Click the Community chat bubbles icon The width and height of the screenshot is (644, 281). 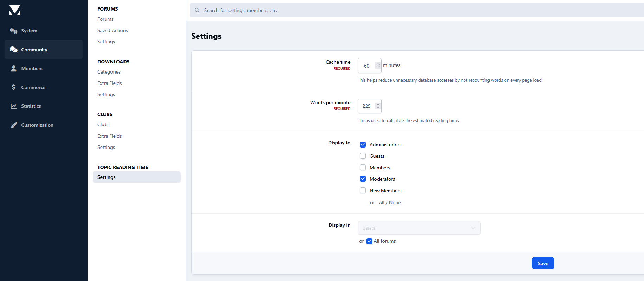click(14, 50)
